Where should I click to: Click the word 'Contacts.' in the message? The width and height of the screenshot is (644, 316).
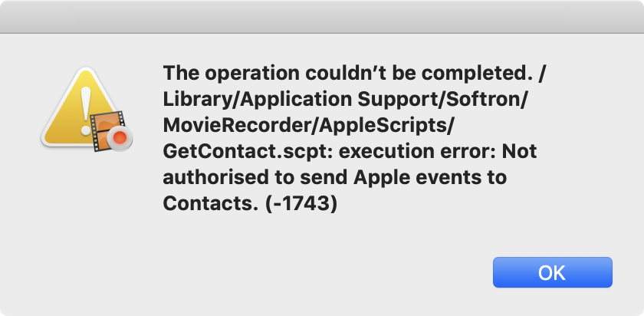point(212,203)
